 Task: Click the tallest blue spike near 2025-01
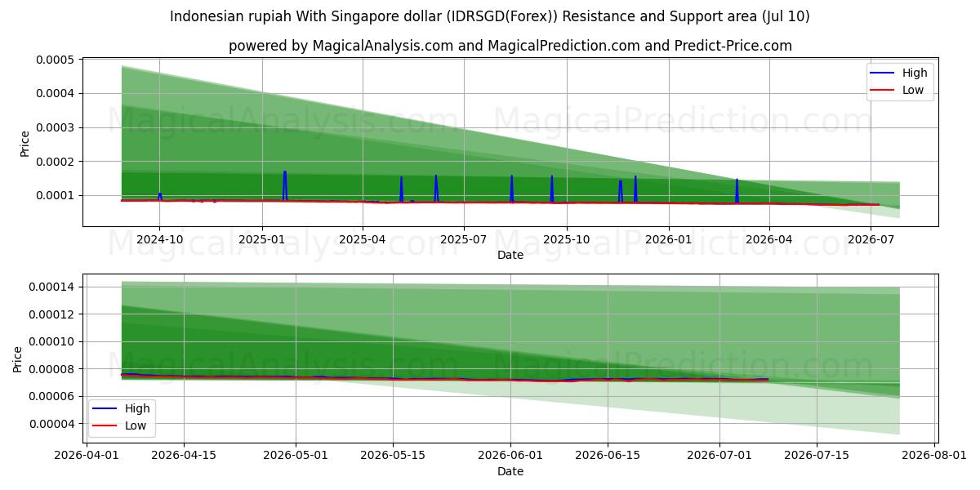pyautogui.click(x=285, y=185)
